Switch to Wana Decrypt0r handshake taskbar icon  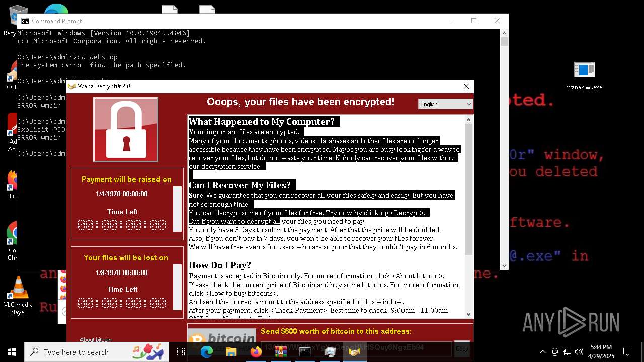(355, 352)
